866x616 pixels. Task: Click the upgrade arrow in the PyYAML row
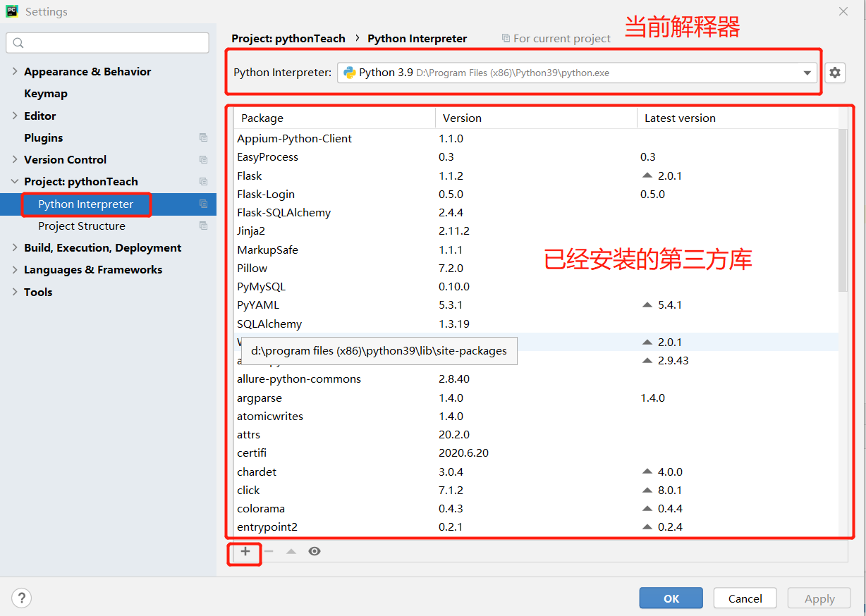pyautogui.click(x=647, y=305)
